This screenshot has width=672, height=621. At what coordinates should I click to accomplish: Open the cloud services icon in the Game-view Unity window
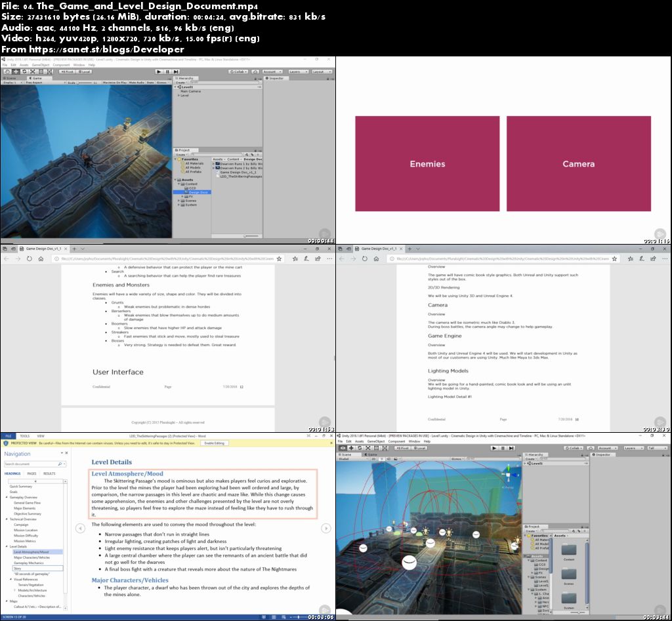pyautogui.click(x=255, y=71)
